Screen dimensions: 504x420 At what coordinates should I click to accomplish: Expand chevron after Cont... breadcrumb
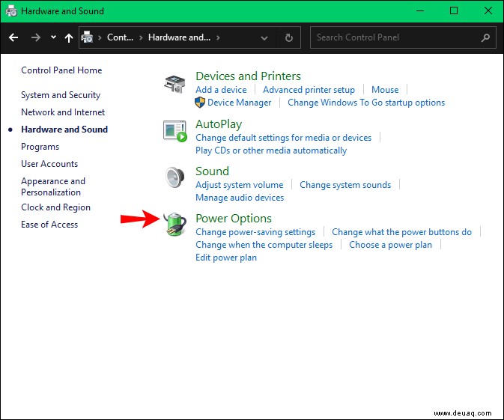pyautogui.click(x=141, y=37)
